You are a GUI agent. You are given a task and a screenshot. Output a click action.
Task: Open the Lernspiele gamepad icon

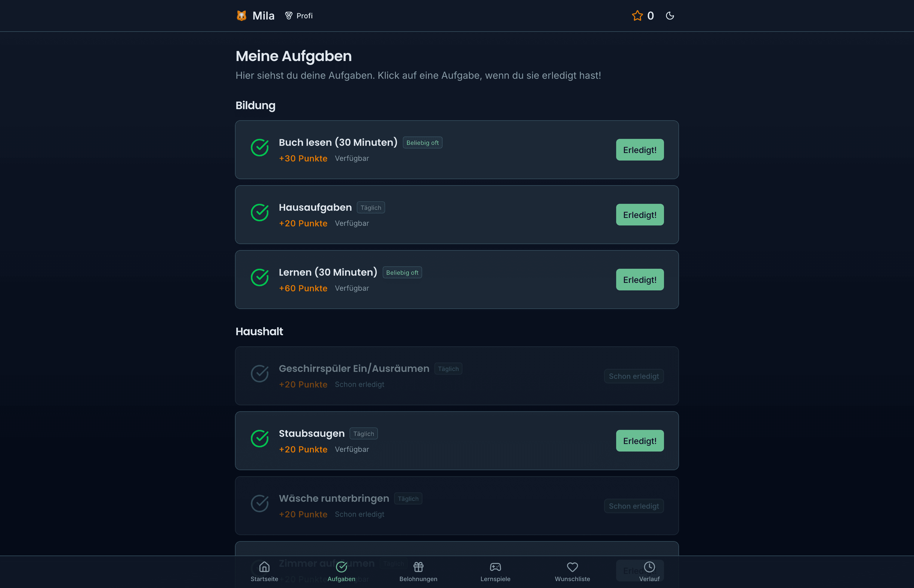tap(495, 567)
